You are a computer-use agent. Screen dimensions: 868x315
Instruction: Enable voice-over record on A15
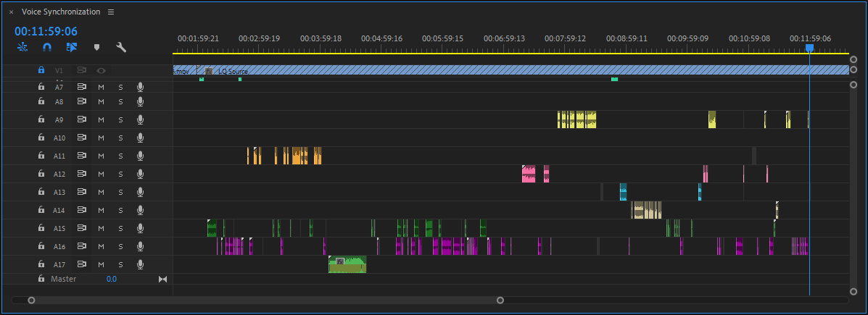point(140,227)
